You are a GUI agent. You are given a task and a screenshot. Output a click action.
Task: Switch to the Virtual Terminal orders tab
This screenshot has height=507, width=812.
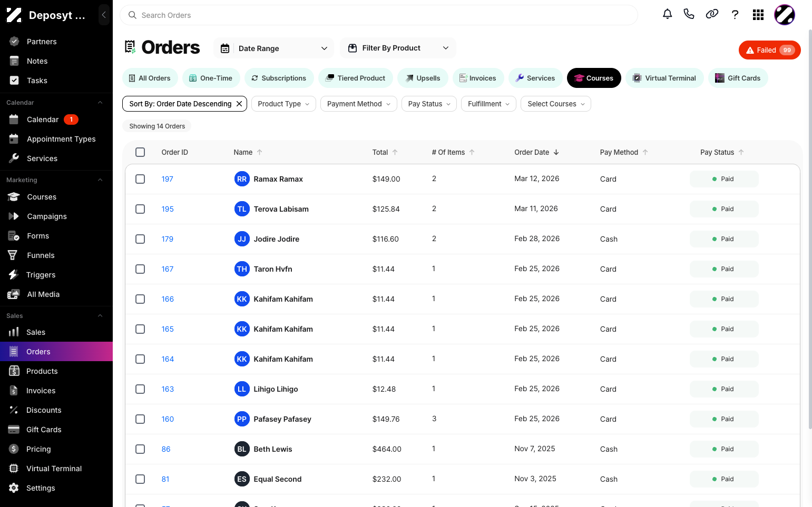(664, 78)
